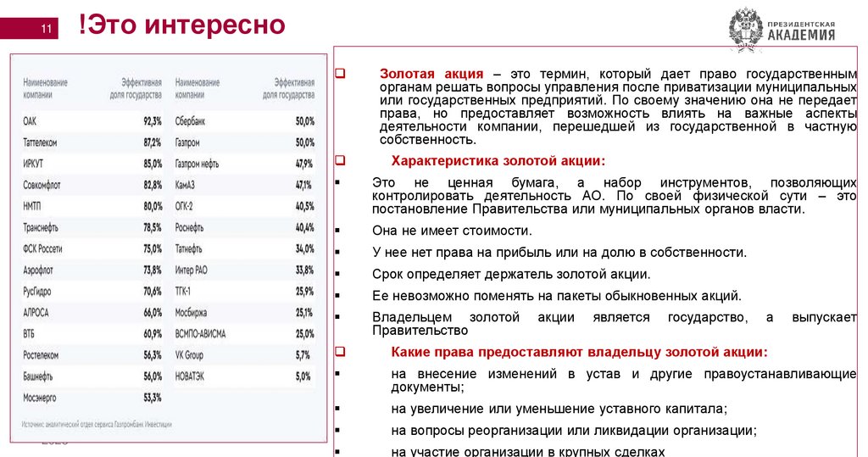Click the line "на увеличение или уменьшение уставного капитала"
The image size is (868, 457).
pyautogui.click(x=559, y=409)
